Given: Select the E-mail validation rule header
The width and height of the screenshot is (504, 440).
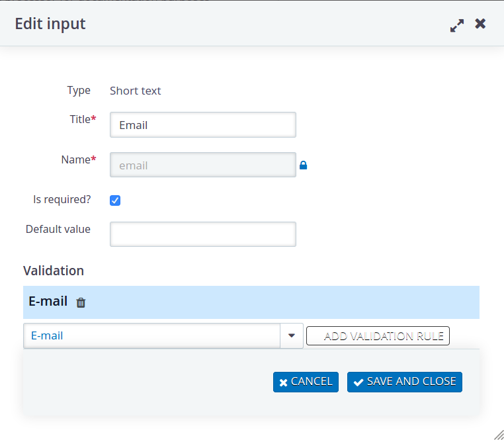Looking at the screenshot, I should (251, 302).
